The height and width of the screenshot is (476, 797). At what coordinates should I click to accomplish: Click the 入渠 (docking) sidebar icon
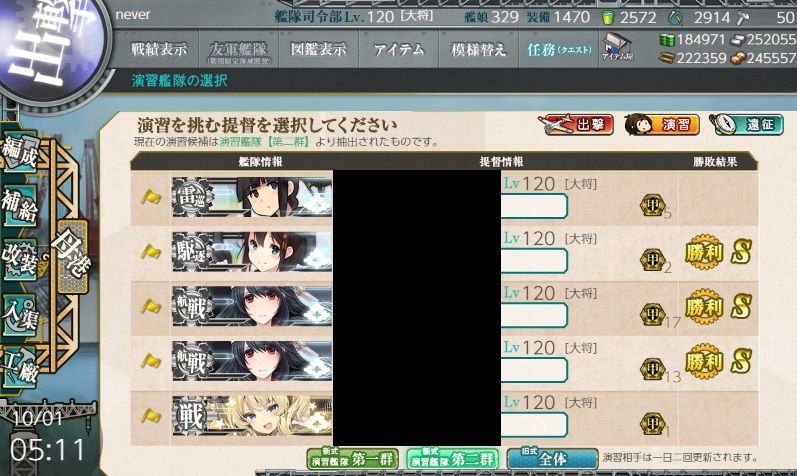click(x=20, y=314)
